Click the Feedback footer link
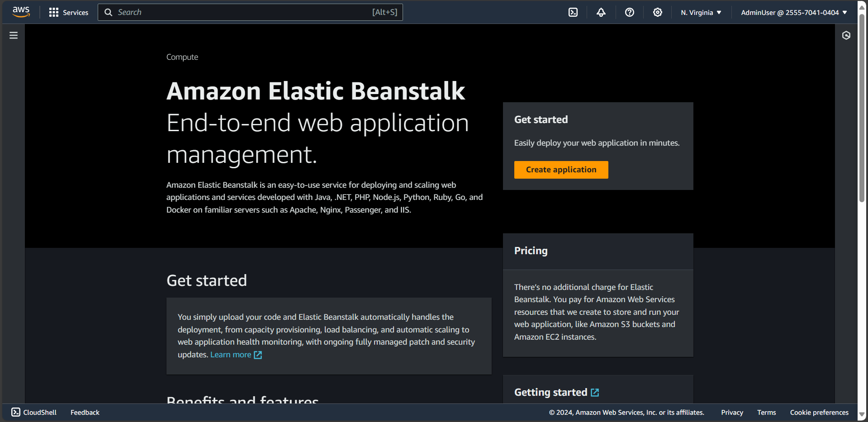Screen dimensions: 868x422 click(x=85, y=413)
